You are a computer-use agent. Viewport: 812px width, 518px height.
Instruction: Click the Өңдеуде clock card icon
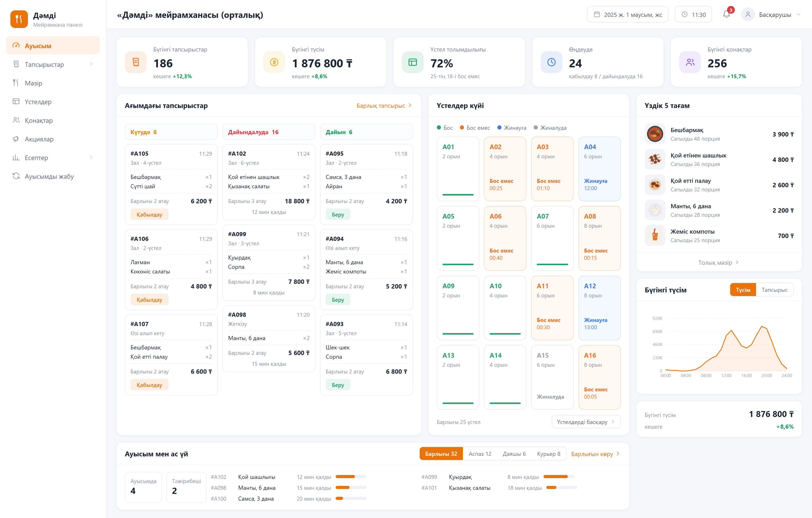pyautogui.click(x=551, y=62)
